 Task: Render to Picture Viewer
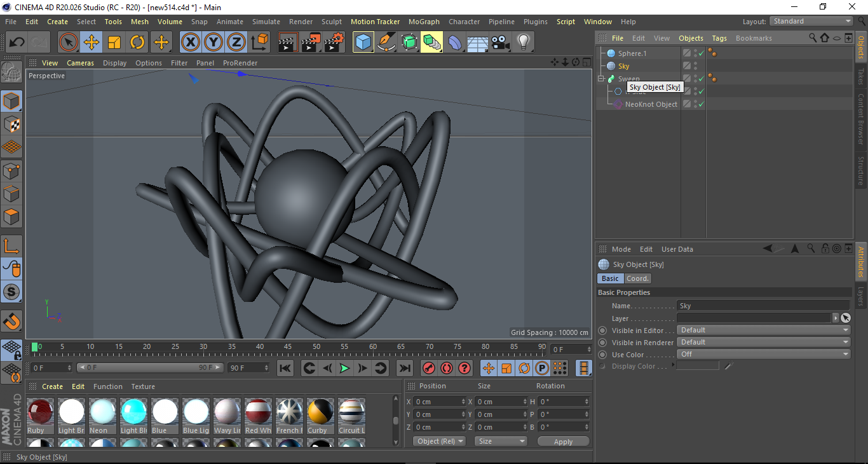(x=311, y=43)
